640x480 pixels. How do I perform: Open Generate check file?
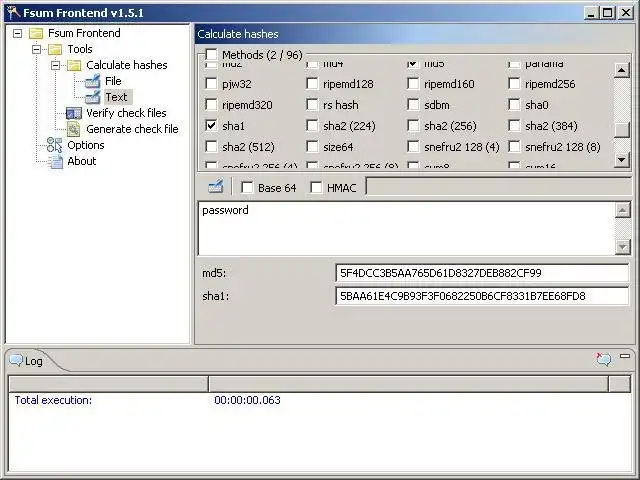point(132,129)
